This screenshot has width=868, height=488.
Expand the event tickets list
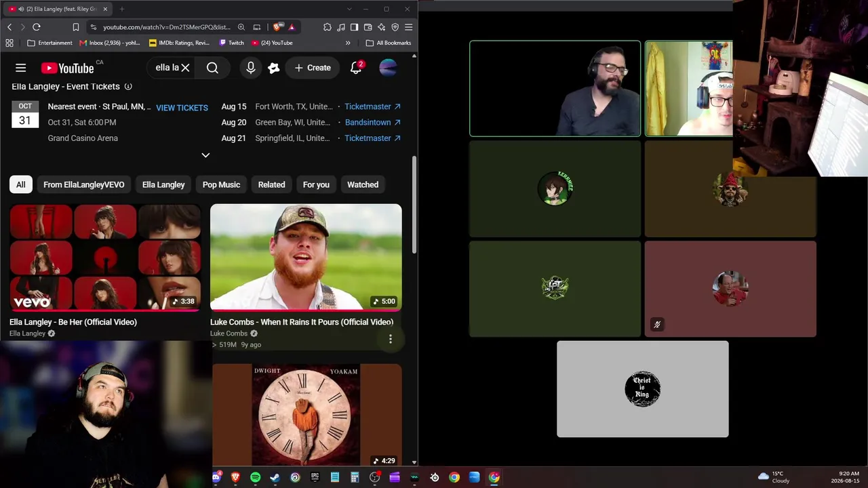tap(205, 155)
